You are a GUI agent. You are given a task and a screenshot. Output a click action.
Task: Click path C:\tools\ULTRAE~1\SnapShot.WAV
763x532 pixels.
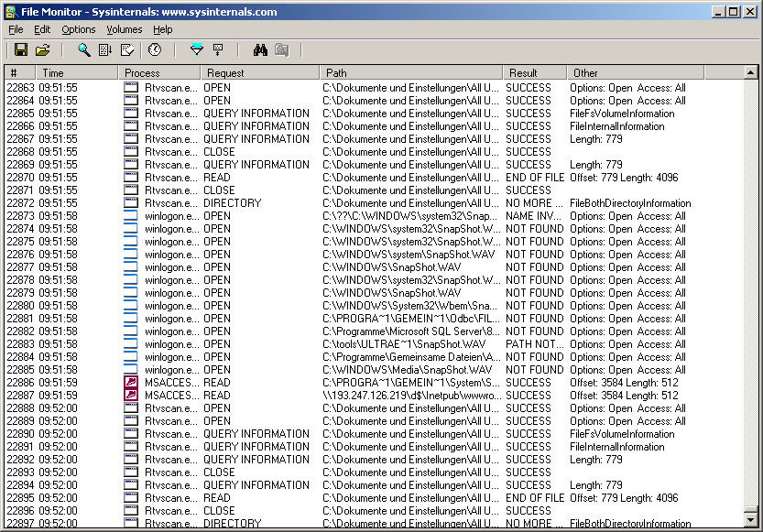coord(404,344)
